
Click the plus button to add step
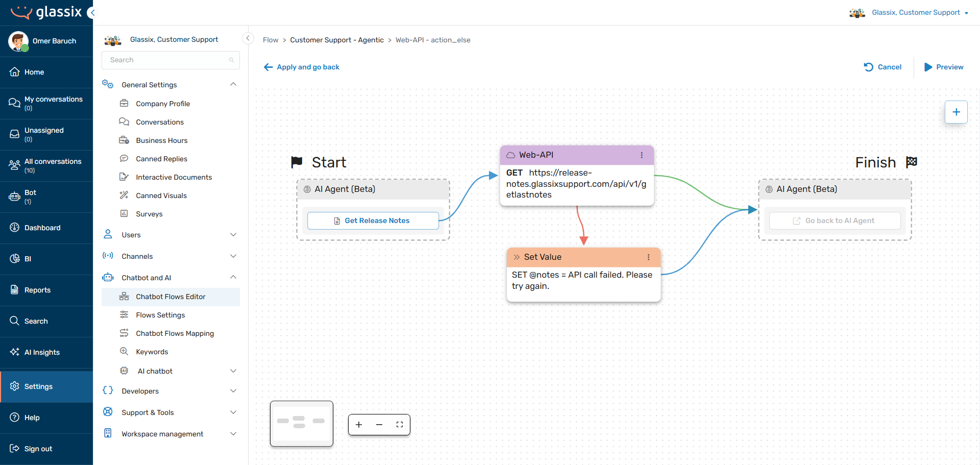pyautogui.click(x=956, y=112)
